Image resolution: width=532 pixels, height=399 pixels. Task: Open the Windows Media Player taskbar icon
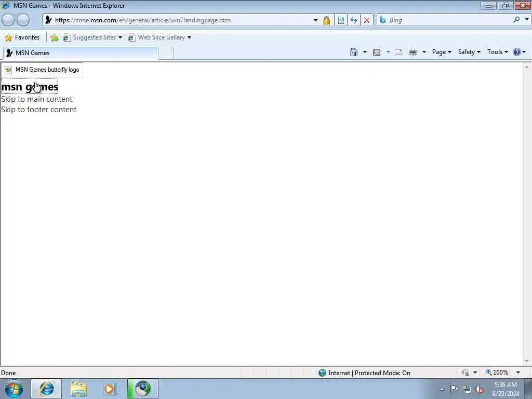pos(110,389)
